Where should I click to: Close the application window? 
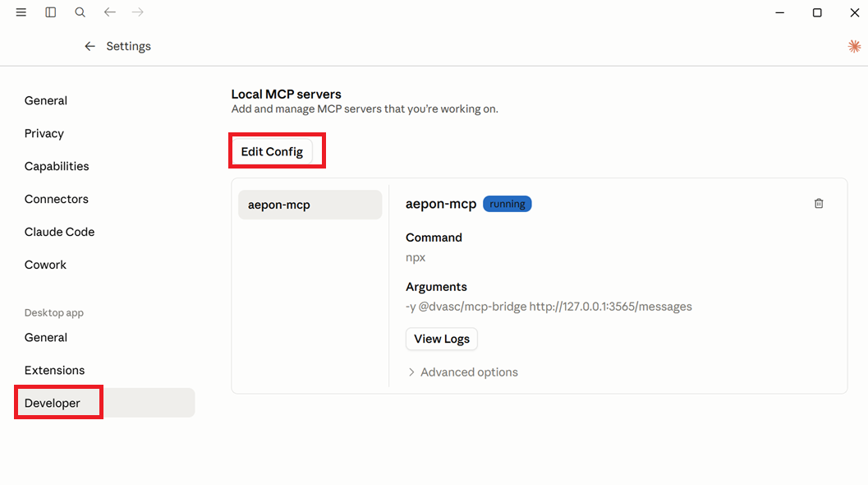pyautogui.click(x=854, y=12)
